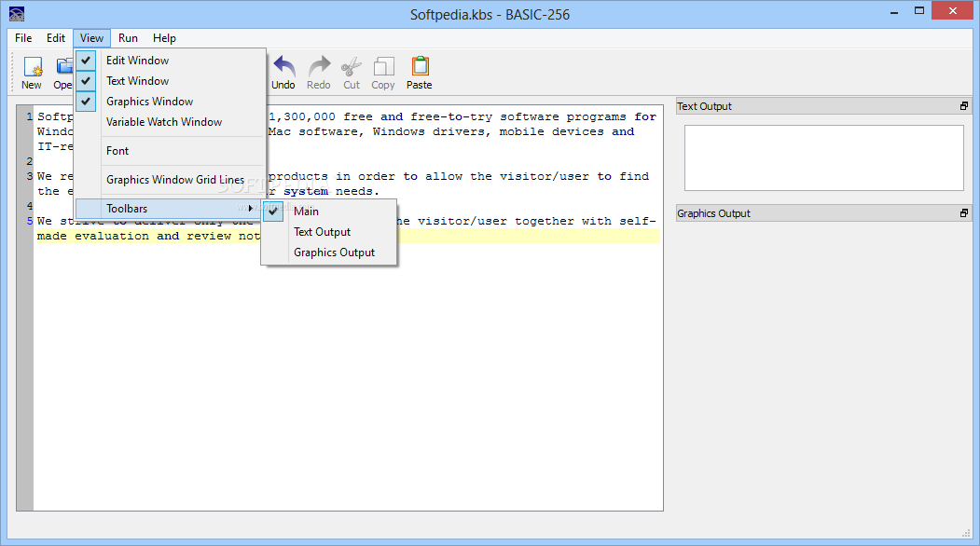Enable Variable Watch Window
The height and width of the screenshot is (546, 980).
[170, 122]
